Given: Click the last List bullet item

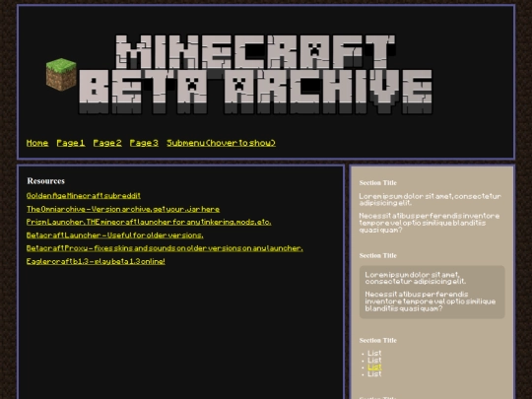Looking at the screenshot, I should tap(374, 374).
